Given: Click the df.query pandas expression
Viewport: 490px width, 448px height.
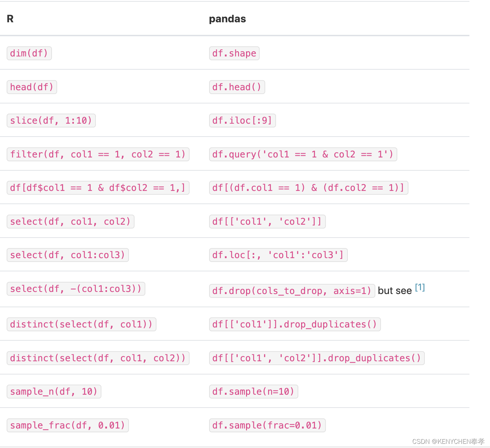Looking at the screenshot, I should pyautogui.click(x=303, y=154).
